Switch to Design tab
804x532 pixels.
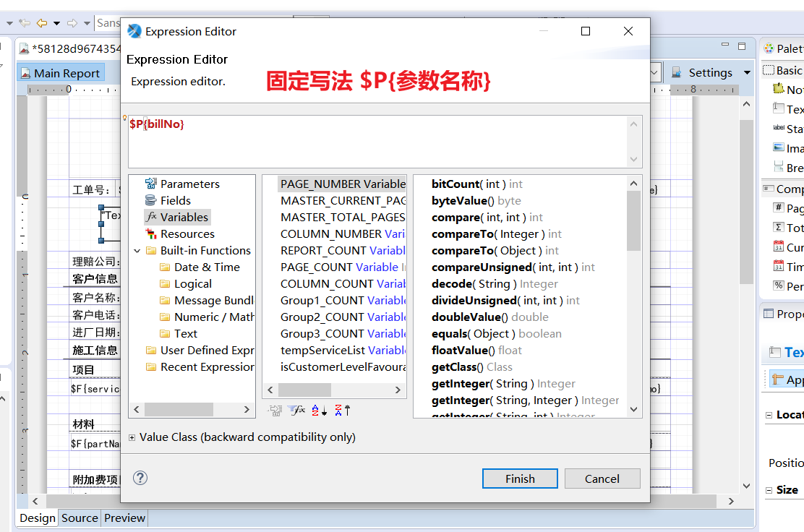coord(38,518)
